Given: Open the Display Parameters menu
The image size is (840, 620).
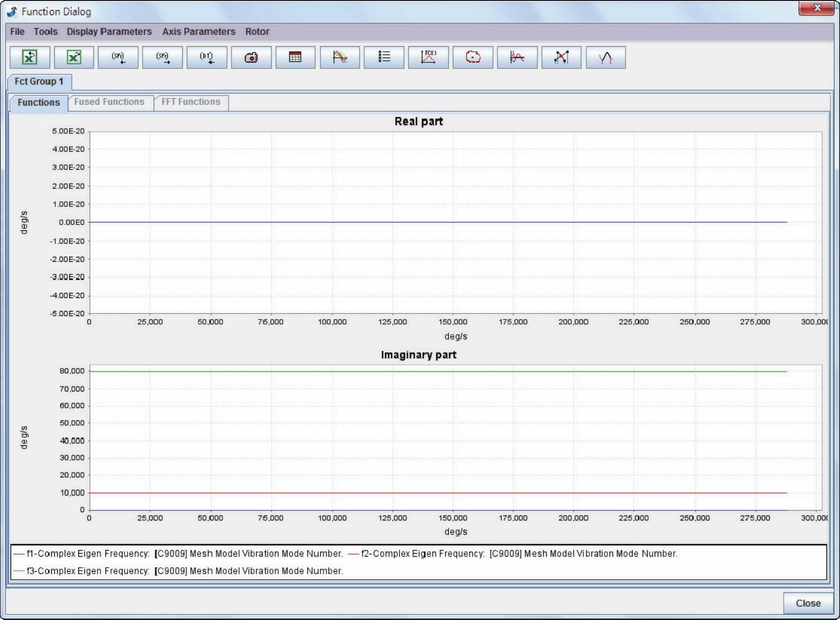Looking at the screenshot, I should coord(109,32).
